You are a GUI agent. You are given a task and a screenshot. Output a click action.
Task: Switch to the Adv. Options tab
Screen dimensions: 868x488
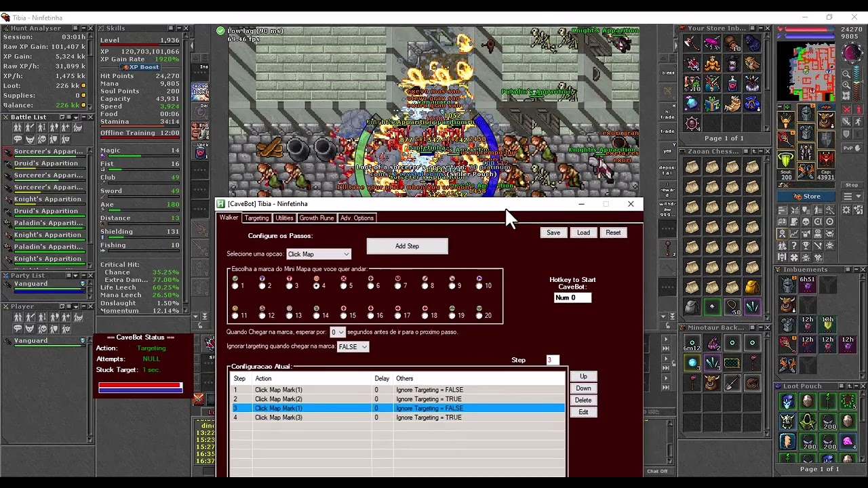[357, 218]
